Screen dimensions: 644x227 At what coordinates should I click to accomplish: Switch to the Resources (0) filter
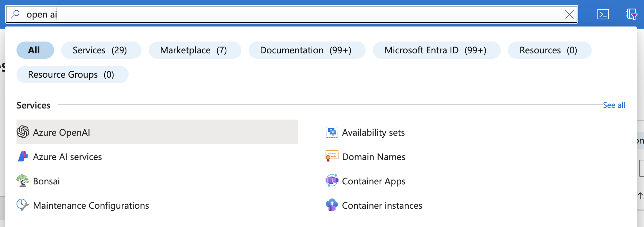[549, 50]
